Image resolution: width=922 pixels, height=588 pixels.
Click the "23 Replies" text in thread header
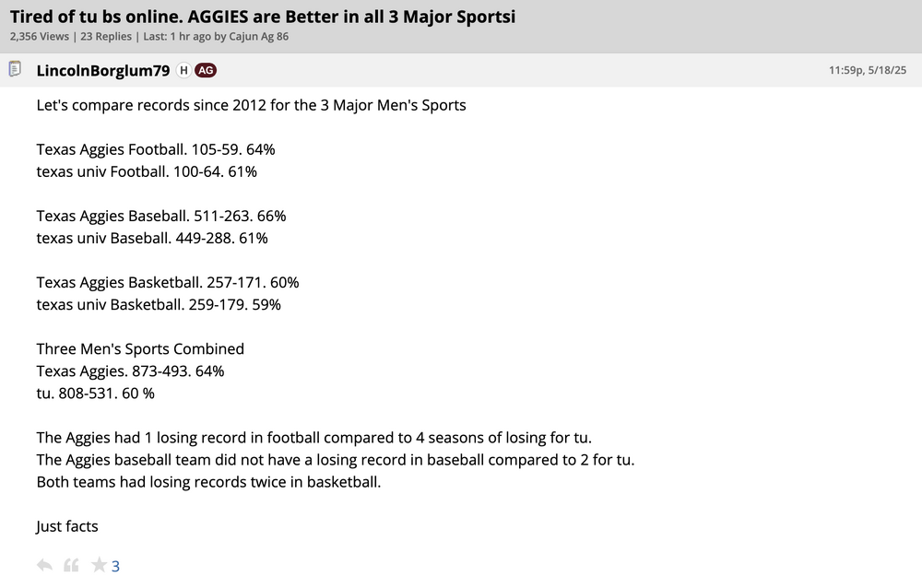tap(105, 37)
